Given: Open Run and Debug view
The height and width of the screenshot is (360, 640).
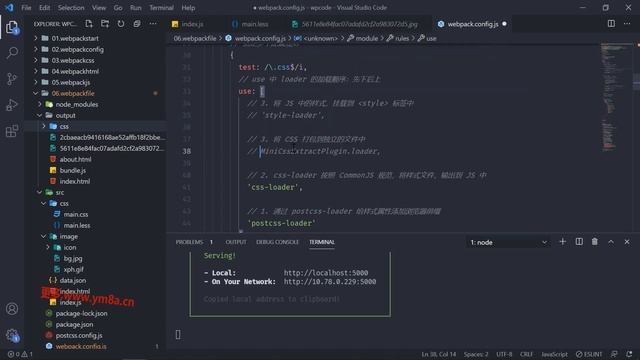Looking at the screenshot, I should click(x=12, y=104).
